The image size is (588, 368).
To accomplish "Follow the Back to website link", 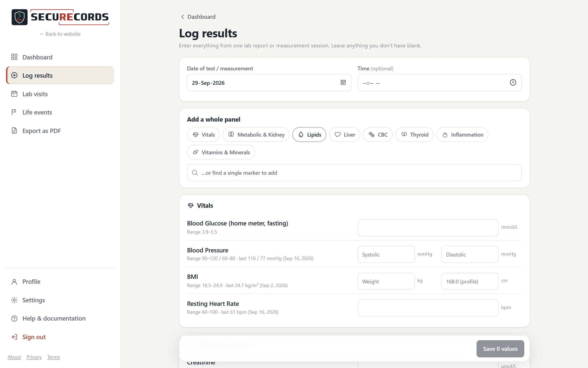I will [x=60, y=34].
